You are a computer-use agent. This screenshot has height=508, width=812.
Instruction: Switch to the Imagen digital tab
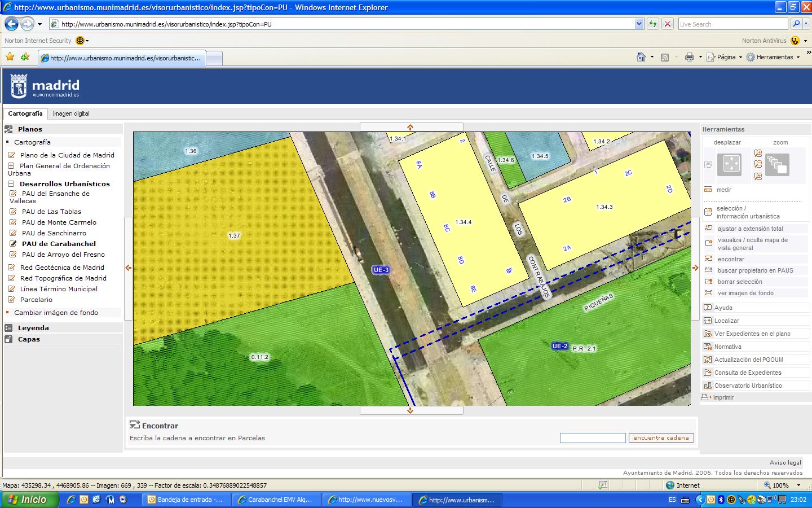tap(71, 113)
